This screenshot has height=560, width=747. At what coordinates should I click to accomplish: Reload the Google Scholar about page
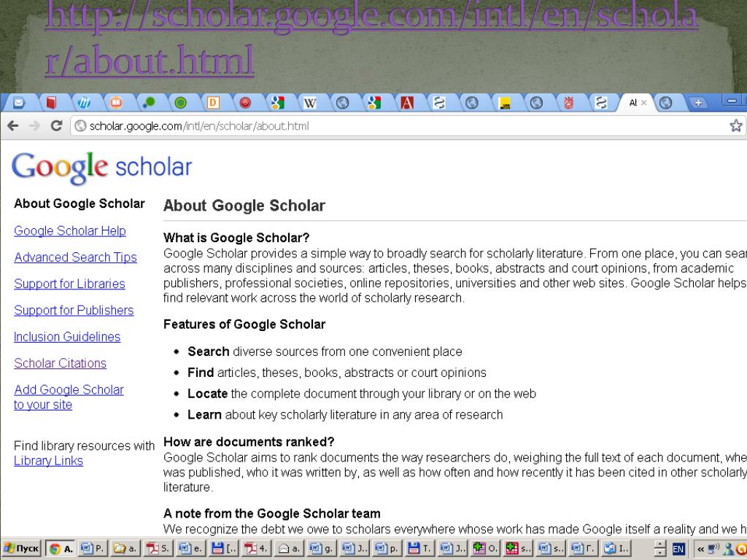tap(56, 125)
